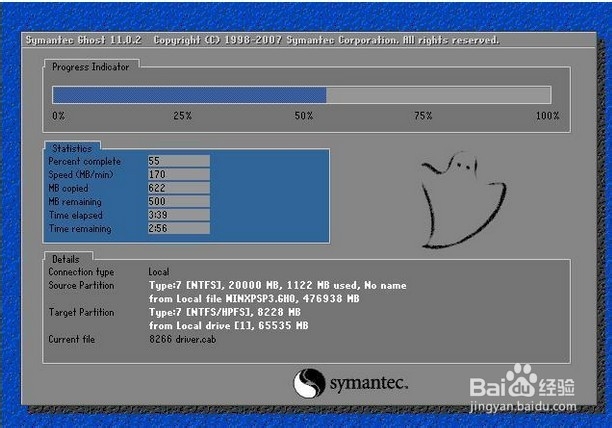Click the MINXPSP3.GHO local file line
This screenshot has height=428, width=612.
254,298
